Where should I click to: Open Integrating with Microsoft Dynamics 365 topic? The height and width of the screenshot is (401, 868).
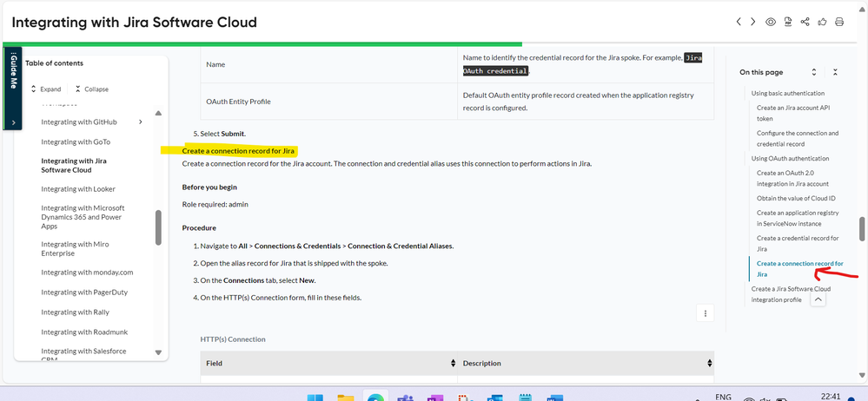click(x=83, y=217)
